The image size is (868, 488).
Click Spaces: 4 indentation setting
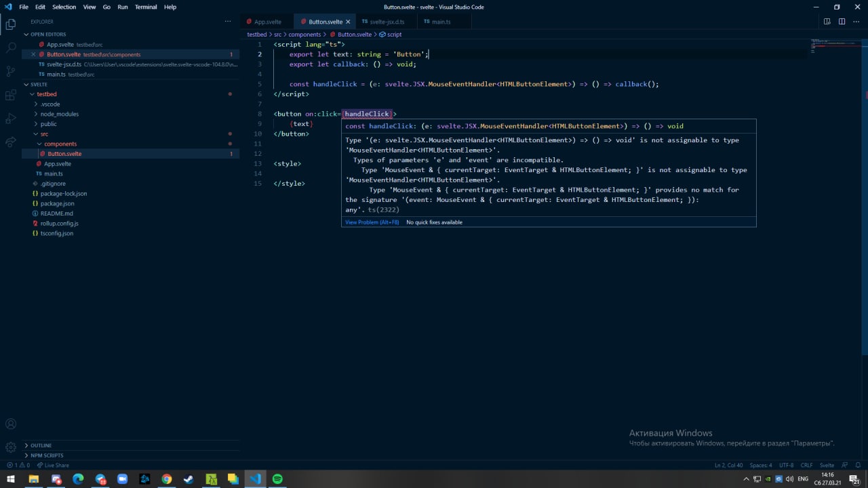pyautogui.click(x=761, y=466)
